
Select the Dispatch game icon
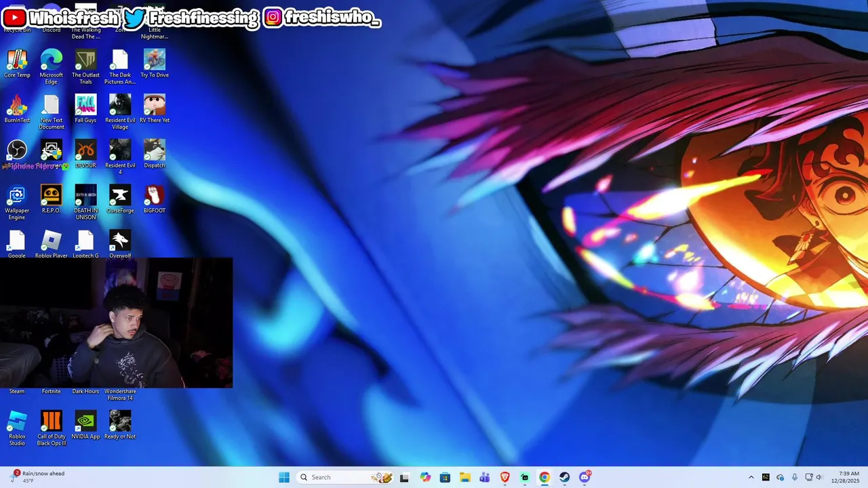[155, 154]
